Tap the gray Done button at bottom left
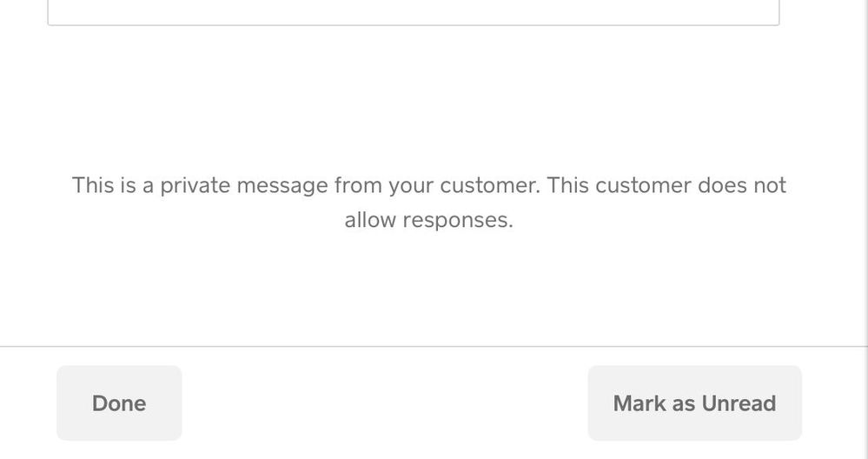 [119, 403]
